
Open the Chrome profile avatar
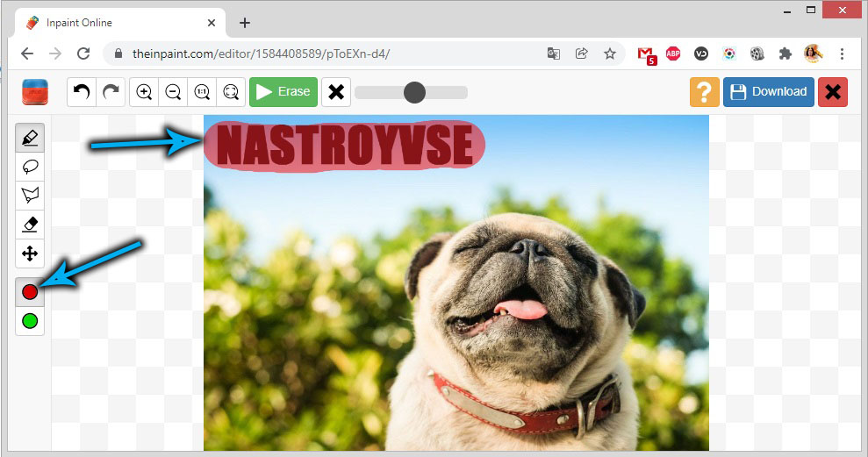tap(814, 54)
